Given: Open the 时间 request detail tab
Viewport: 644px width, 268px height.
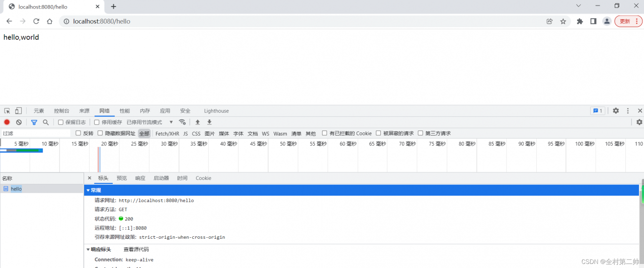Looking at the screenshot, I should (x=182, y=178).
